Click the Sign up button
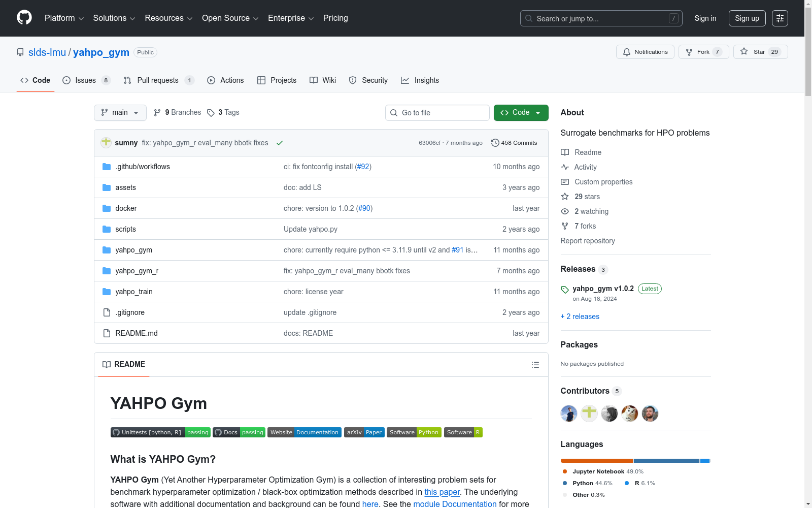Viewport: 812px width, 508px height. point(747,18)
